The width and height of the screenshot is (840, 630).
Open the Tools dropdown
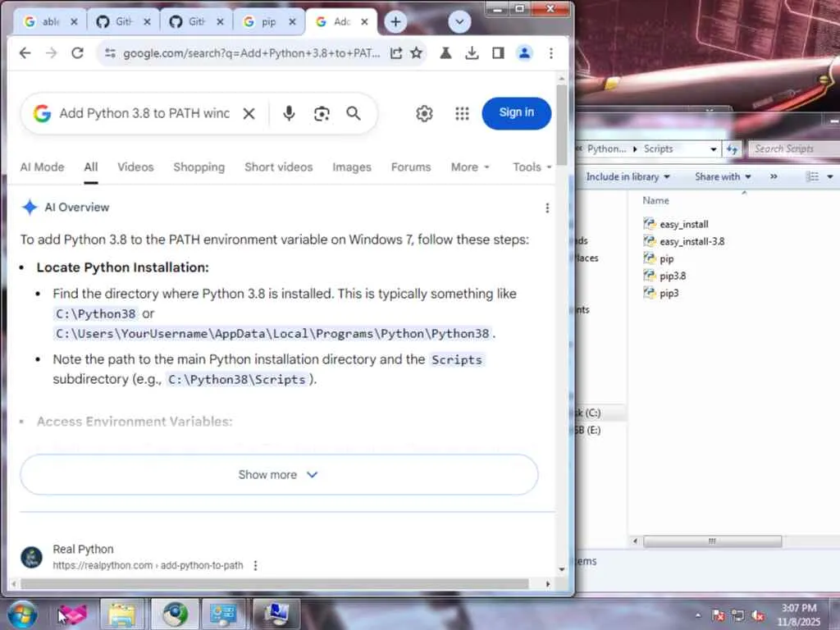(532, 167)
